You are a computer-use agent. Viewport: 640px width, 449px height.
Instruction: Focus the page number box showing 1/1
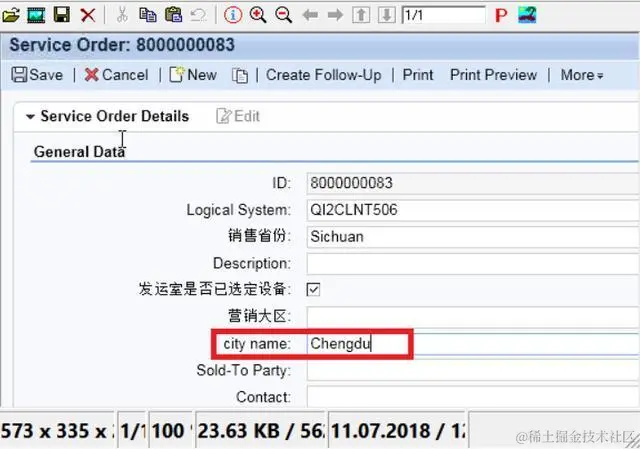point(444,16)
